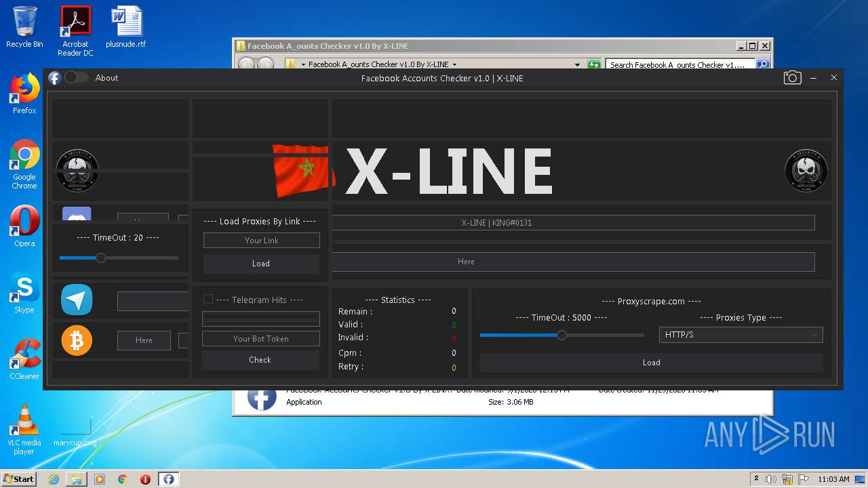Click the Facebook application icon in Explorer details pane
The image size is (868, 488).
pos(262,399)
